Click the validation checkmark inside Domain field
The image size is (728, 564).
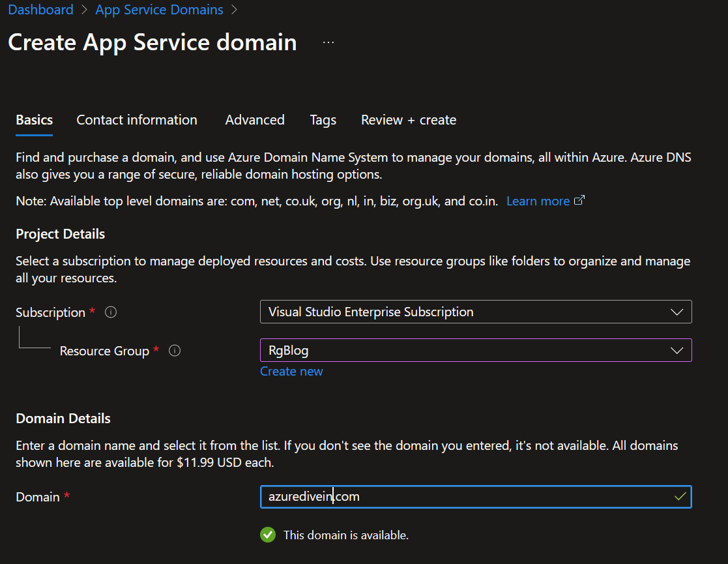tap(680, 497)
